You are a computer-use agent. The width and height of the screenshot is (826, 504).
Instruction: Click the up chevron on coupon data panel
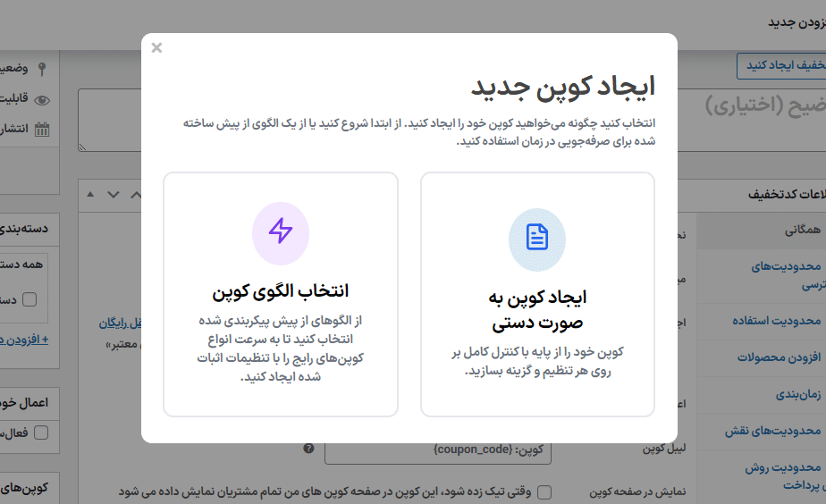[x=136, y=195]
